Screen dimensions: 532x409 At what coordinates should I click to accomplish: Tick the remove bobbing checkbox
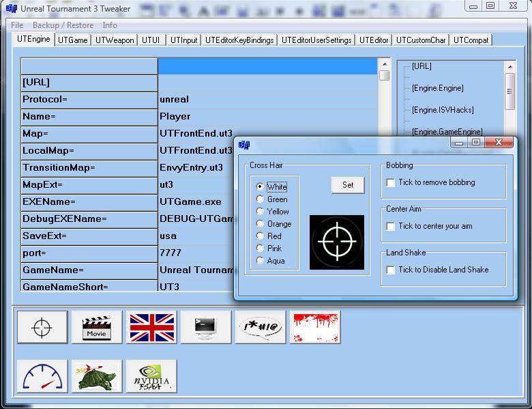click(391, 183)
